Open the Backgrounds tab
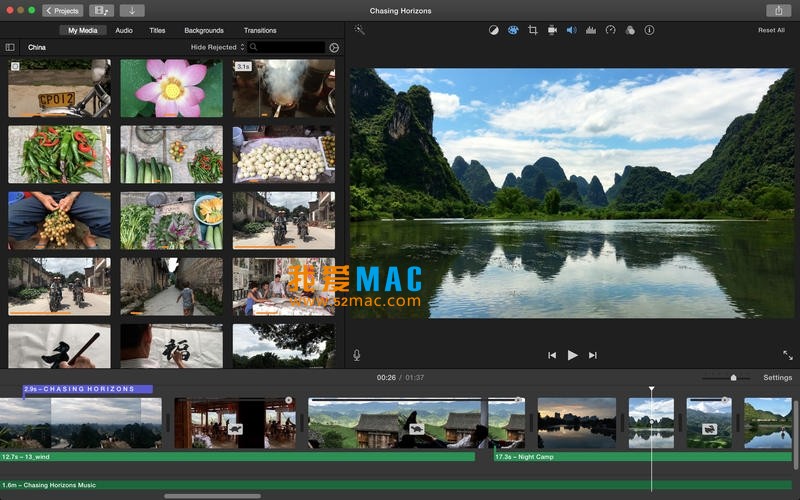This screenshot has width=800, height=500. pos(204,31)
